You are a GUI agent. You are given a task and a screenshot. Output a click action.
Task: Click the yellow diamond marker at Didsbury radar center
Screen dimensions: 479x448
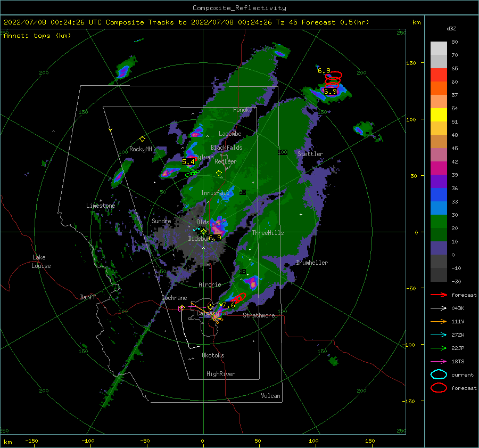(203, 232)
